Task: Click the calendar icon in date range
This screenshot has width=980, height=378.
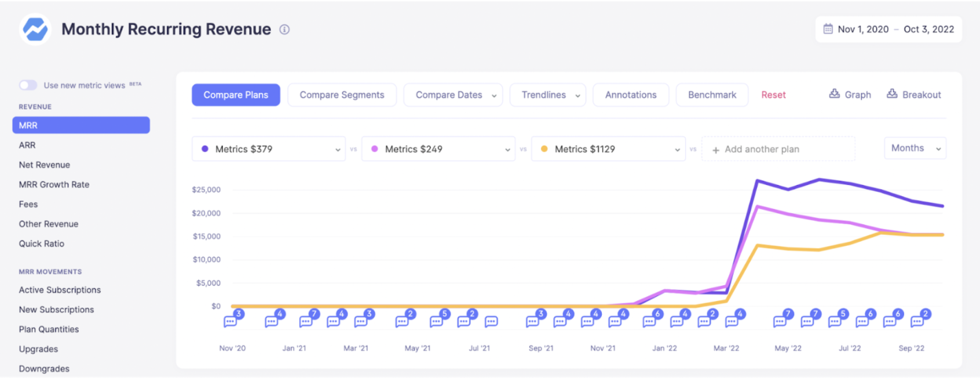Action: pos(828,29)
